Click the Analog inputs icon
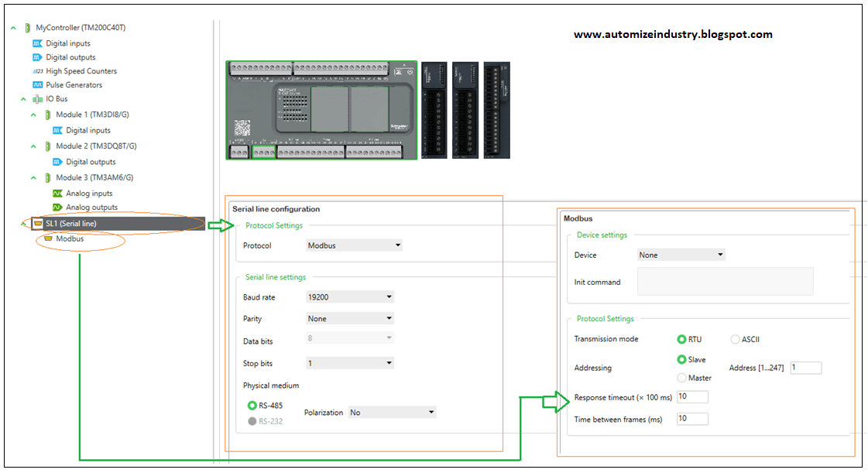The width and height of the screenshot is (868, 473). pos(57,193)
